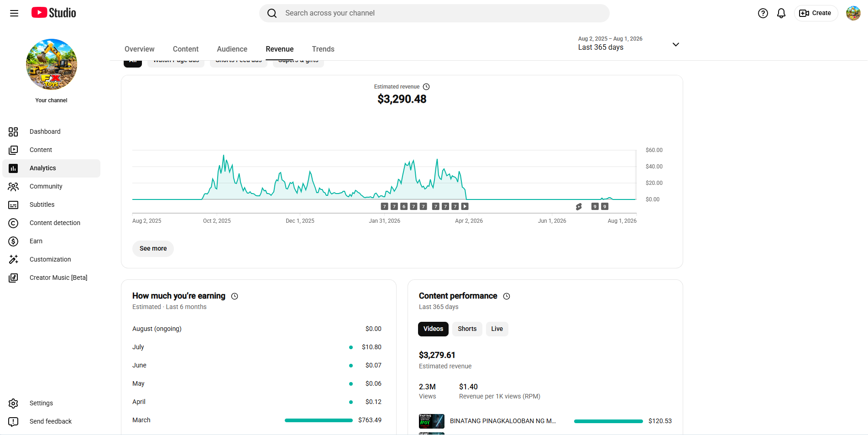The height and width of the screenshot is (435, 868).
Task: Click the clock icon beside Estimated revenue
Action: 426,87
